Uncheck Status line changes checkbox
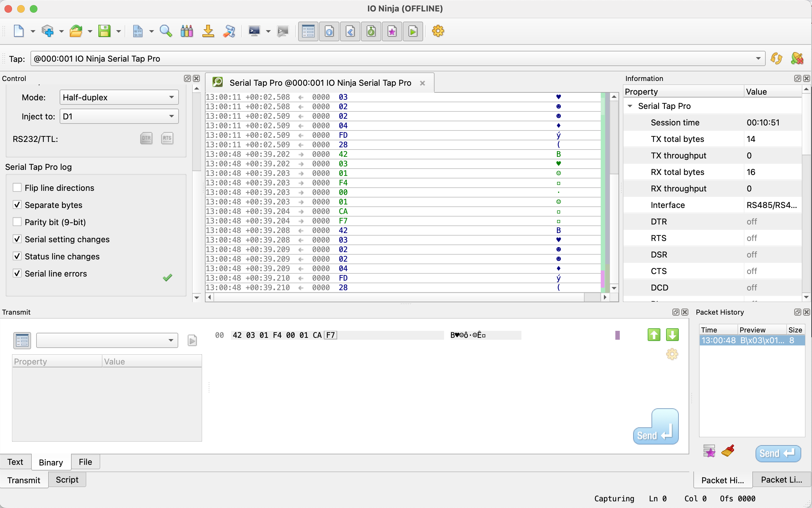The width and height of the screenshot is (812, 508). pyautogui.click(x=17, y=256)
